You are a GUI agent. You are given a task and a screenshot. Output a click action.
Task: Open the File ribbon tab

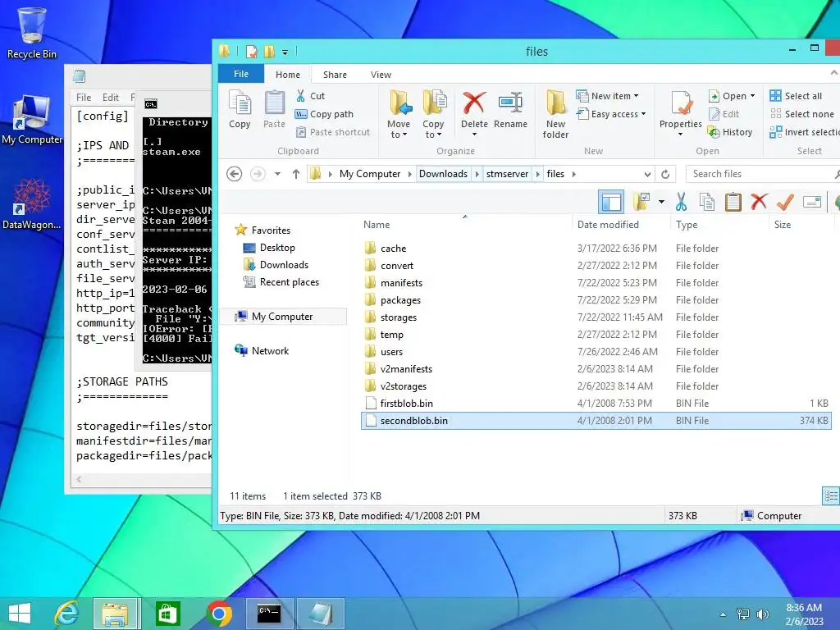click(x=241, y=74)
